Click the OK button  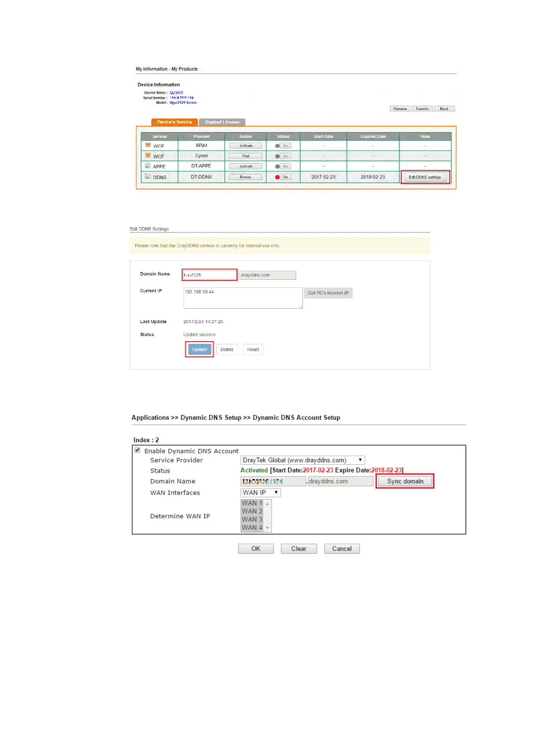tap(256, 549)
